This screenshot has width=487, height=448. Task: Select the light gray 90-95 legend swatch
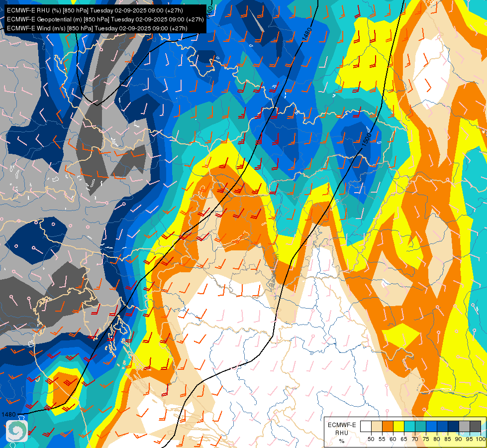pyautogui.click(x=464, y=426)
